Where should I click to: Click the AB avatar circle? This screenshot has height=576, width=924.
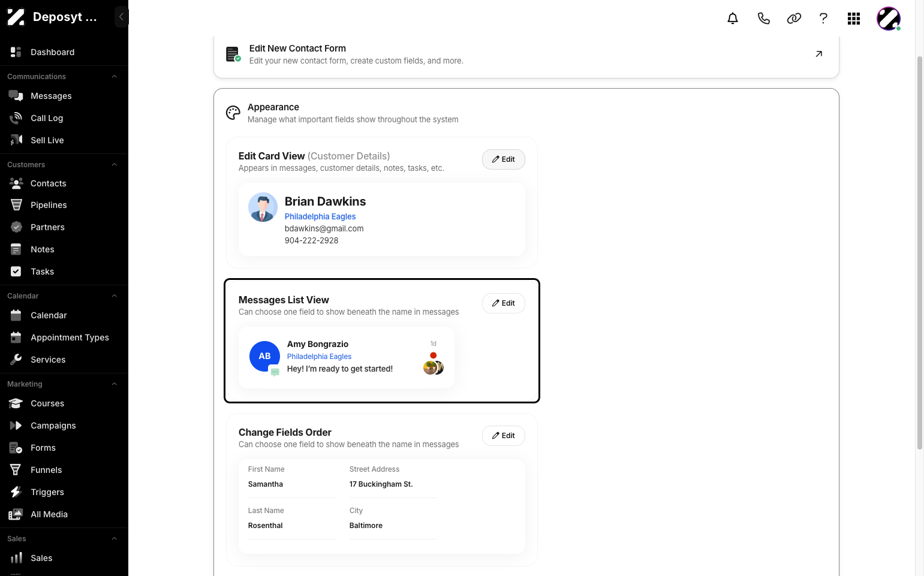264,356
